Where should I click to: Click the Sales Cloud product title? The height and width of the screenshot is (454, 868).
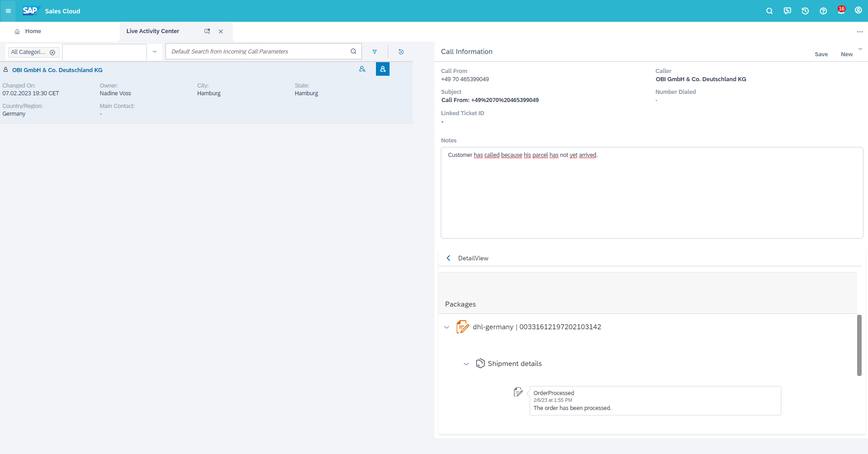coord(63,11)
